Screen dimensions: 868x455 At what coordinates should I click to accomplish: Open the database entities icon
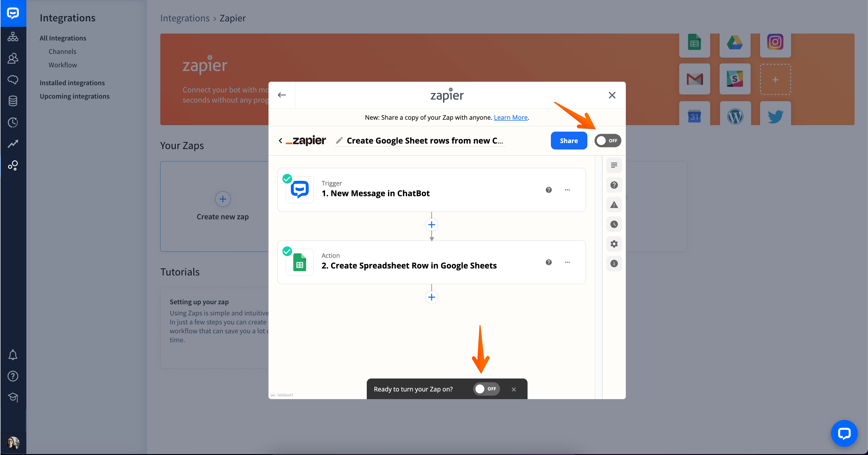click(13, 101)
